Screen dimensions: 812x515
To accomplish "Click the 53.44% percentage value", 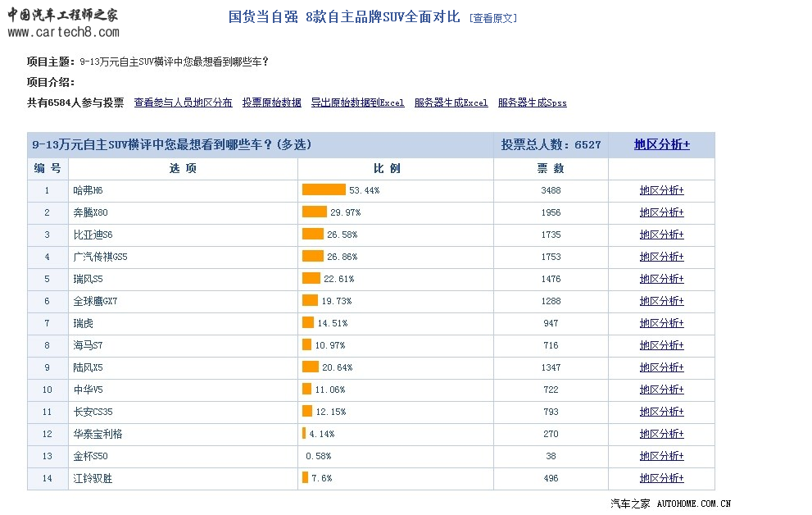I will tap(364, 190).
